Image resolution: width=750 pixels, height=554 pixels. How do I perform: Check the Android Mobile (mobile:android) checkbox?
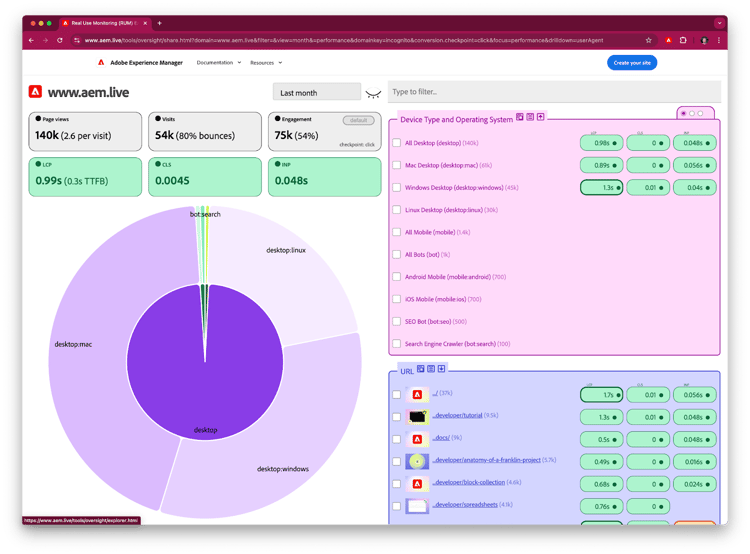click(x=397, y=277)
